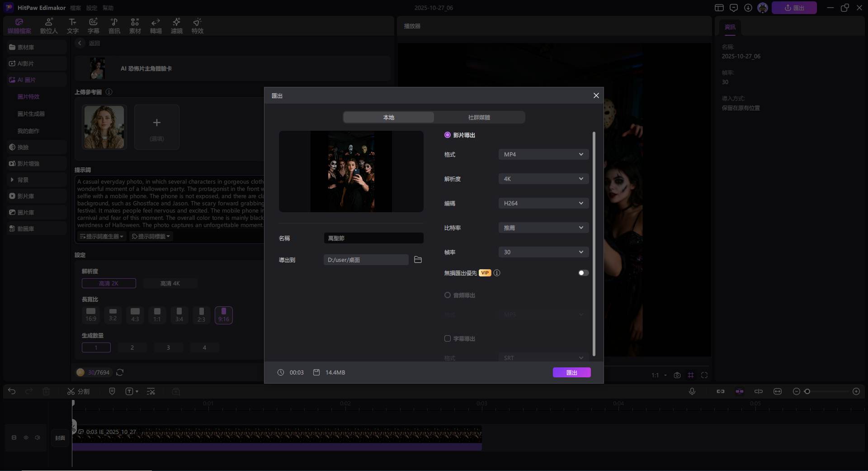Click the fullscreen icon under the player

click(x=704, y=375)
